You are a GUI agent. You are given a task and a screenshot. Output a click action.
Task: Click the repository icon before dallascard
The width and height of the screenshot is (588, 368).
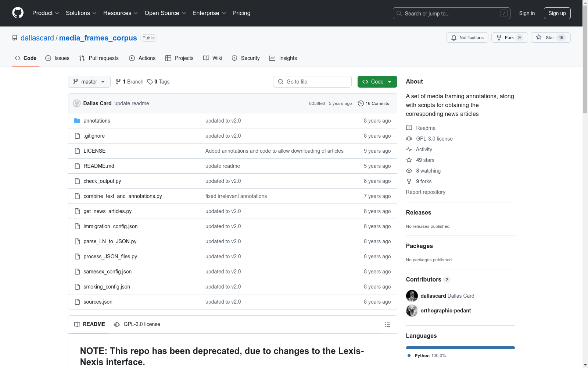[15, 38]
